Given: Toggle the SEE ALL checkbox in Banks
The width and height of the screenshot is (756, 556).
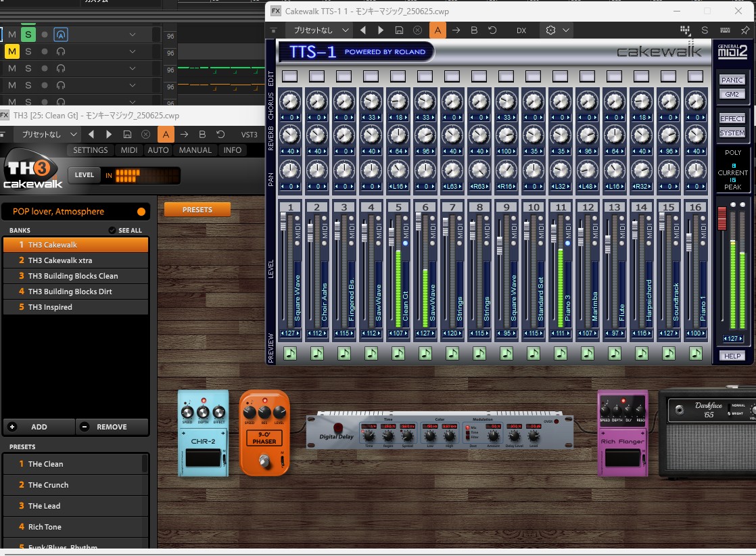Looking at the screenshot, I should pos(112,231).
